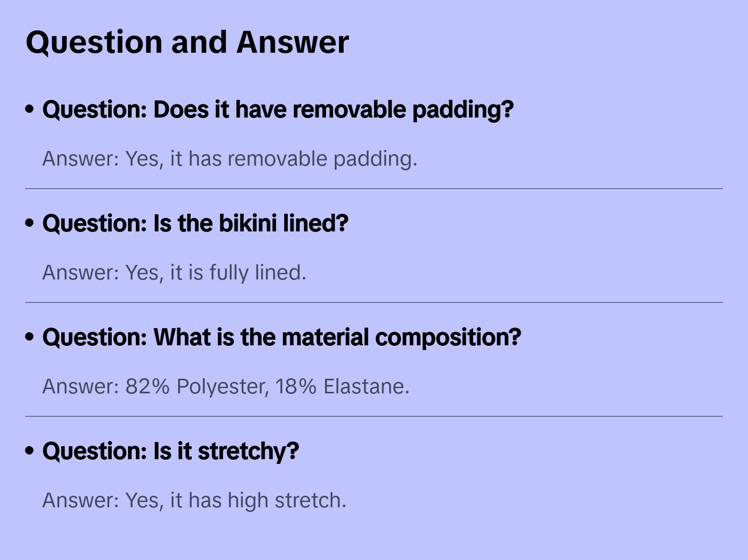Click the "82% Polyester" text

pos(197,387)
